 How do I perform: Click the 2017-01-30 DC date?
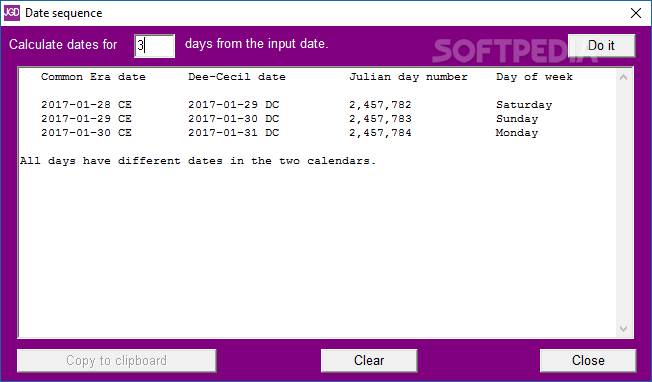point(233,119)
